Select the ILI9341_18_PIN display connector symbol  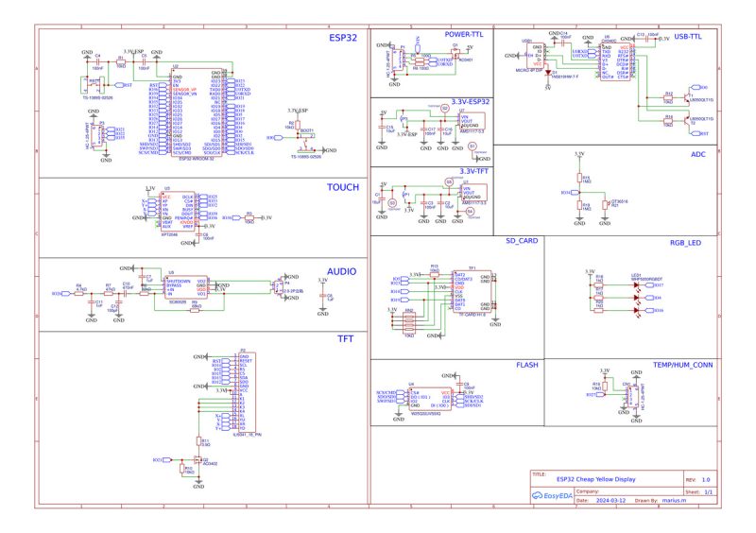pos(247,392)
